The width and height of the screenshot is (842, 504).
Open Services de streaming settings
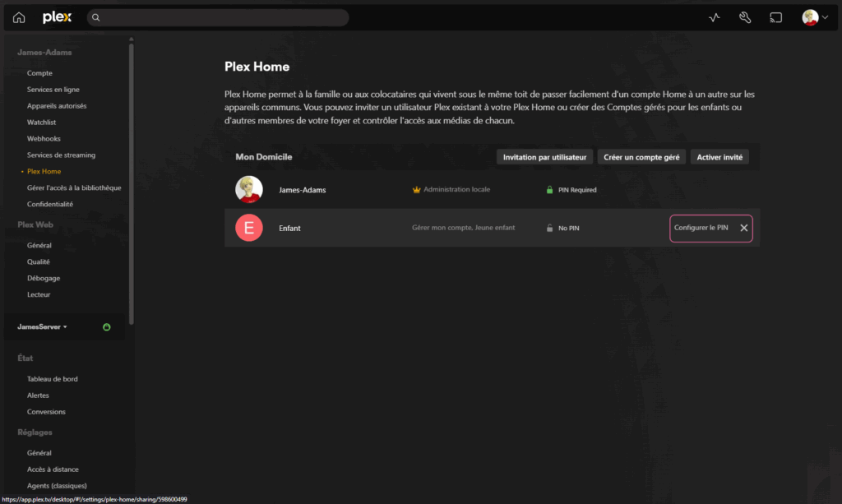click(x=61, y=155)
